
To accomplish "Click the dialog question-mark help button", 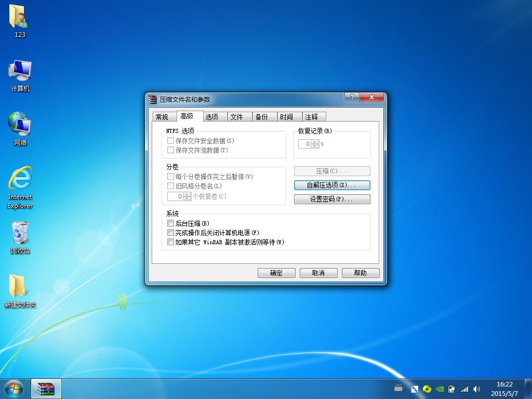I will (352, 97).
